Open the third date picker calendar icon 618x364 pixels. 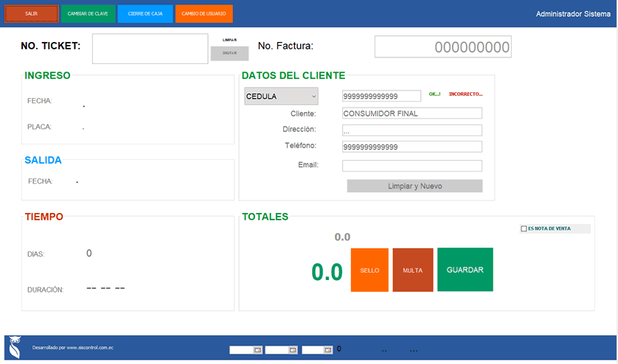[327, 350]
